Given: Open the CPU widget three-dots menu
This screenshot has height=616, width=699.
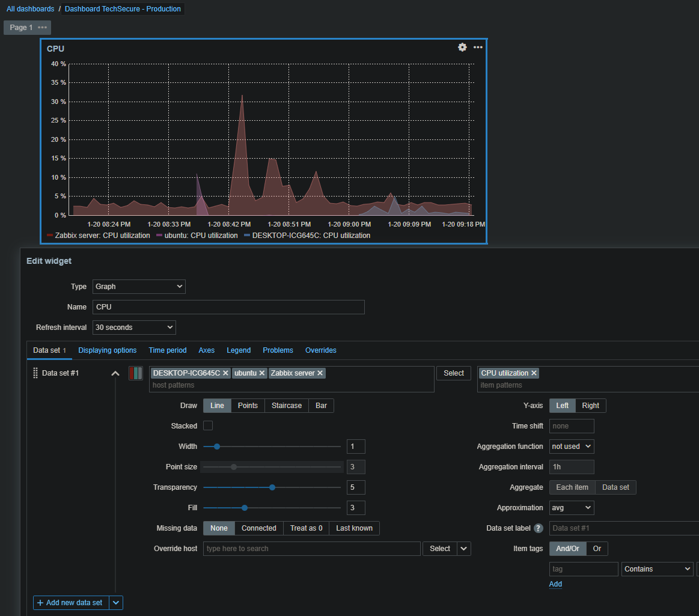Looking at the screenshot, I should click(x=478, y=47).
